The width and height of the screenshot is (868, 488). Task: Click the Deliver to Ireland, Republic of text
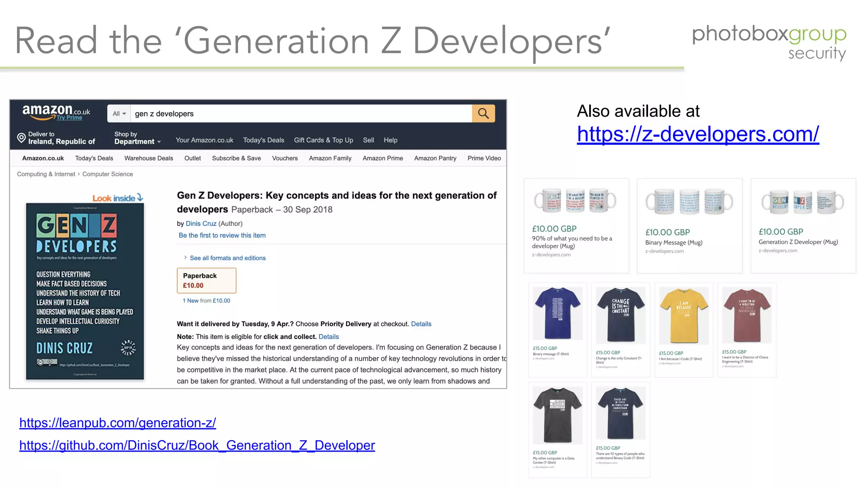pos(61,138)
